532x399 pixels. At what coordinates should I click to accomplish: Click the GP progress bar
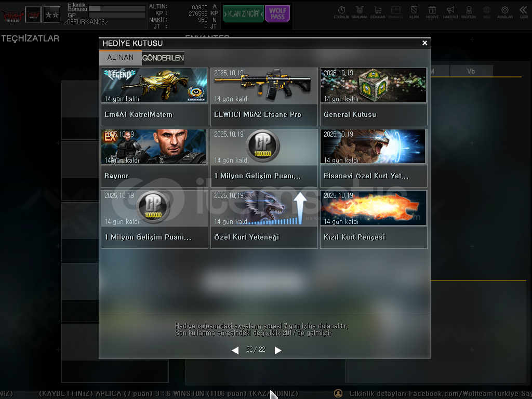[x=117, y=15]
